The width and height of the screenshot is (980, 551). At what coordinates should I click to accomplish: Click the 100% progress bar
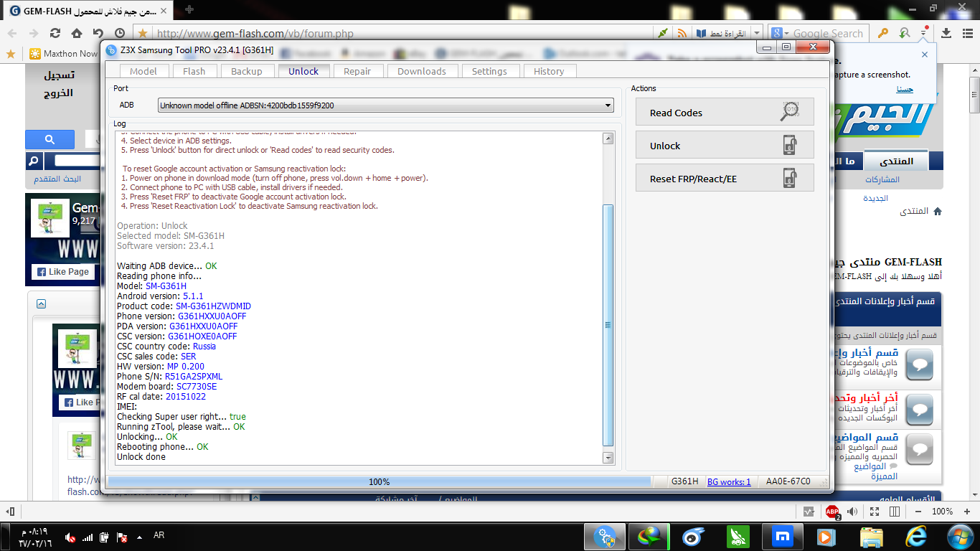pos(379,481)
